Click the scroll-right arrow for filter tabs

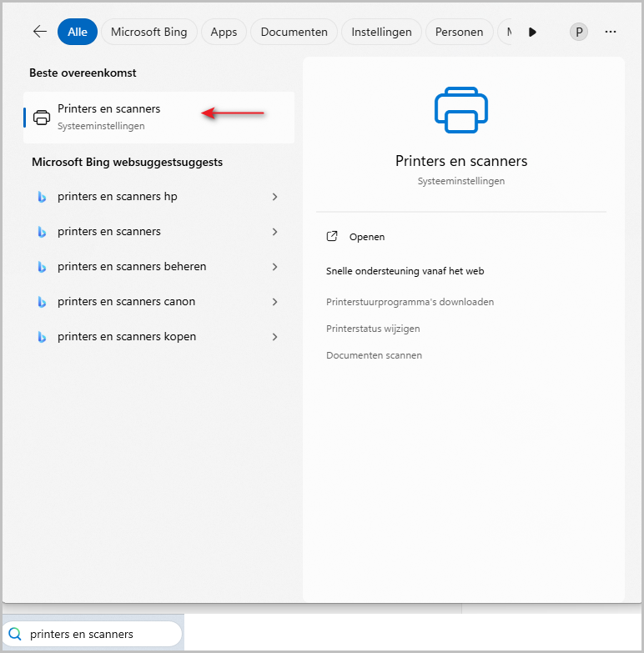coord(532,32)
